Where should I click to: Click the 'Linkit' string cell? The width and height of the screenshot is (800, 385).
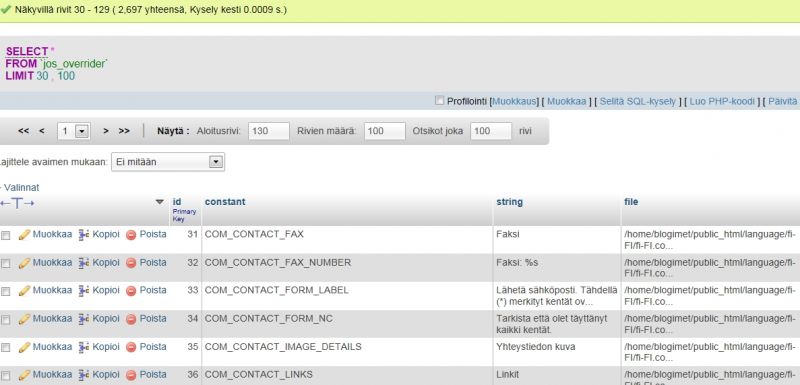(x=557, y=375)
